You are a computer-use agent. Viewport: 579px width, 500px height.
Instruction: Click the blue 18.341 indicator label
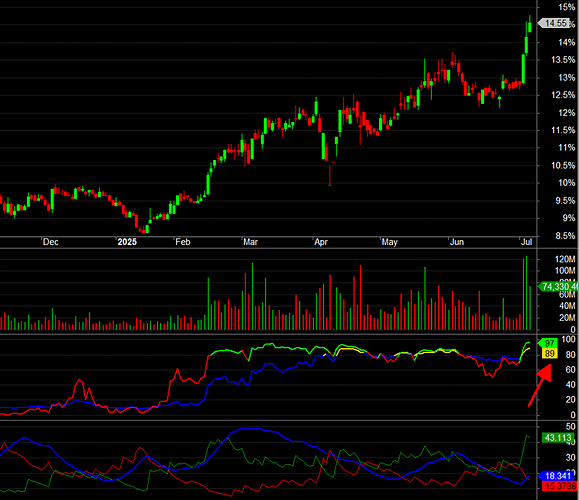[558, 476]
